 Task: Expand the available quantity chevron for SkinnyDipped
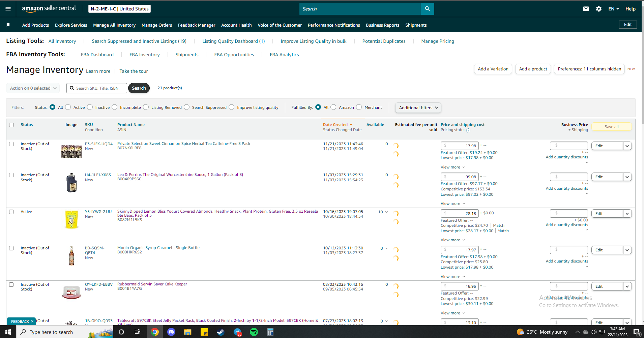tap(386, 212)
